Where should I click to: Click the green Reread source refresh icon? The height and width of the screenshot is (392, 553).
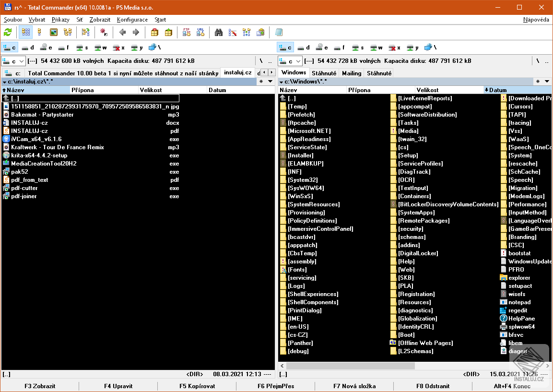[8, 33]
